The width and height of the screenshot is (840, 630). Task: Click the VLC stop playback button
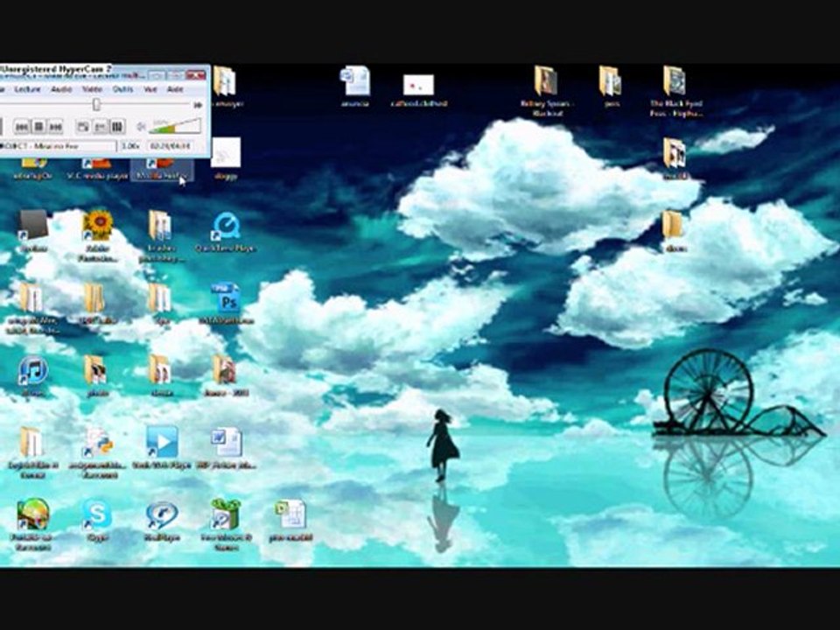coord(39,128)
